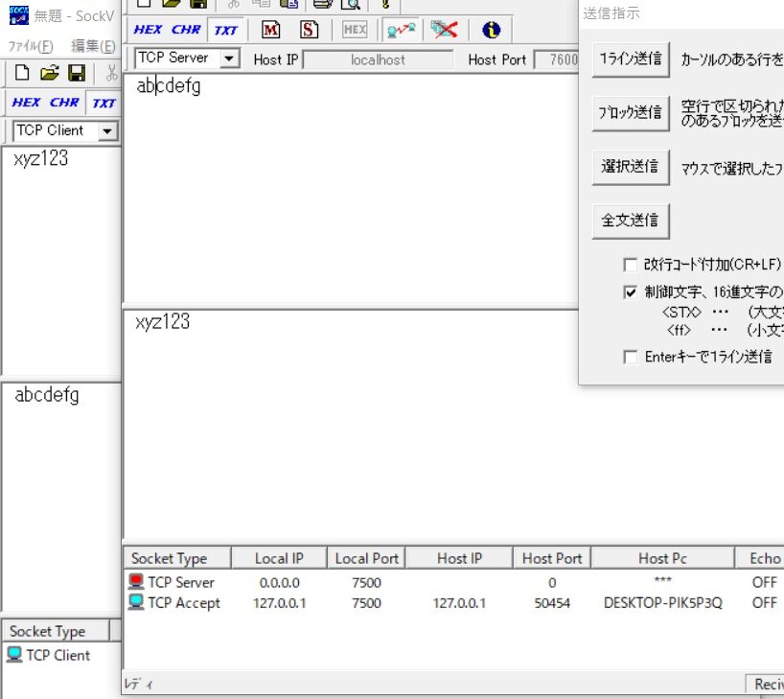Viewport: 784px width, 699px height.
Task: Expand the TCP Server socket type dropdown
Action: pyautogui.click(x=229, y=58)
